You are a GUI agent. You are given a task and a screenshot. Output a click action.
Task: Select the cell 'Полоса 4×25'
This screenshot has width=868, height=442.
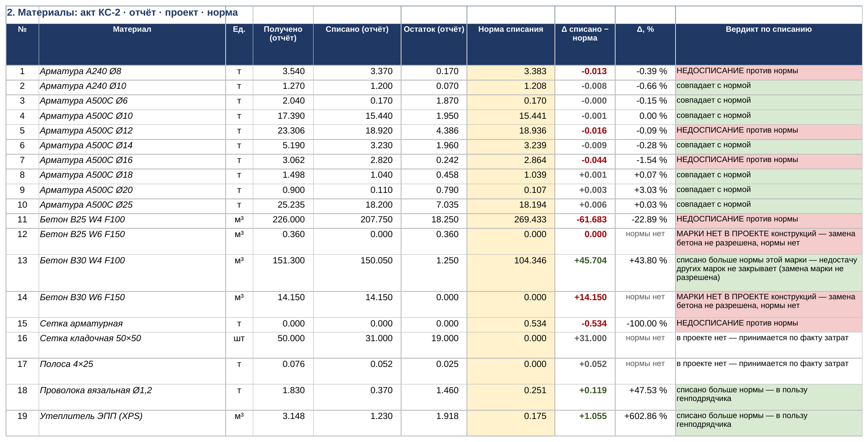click(132, 371)
